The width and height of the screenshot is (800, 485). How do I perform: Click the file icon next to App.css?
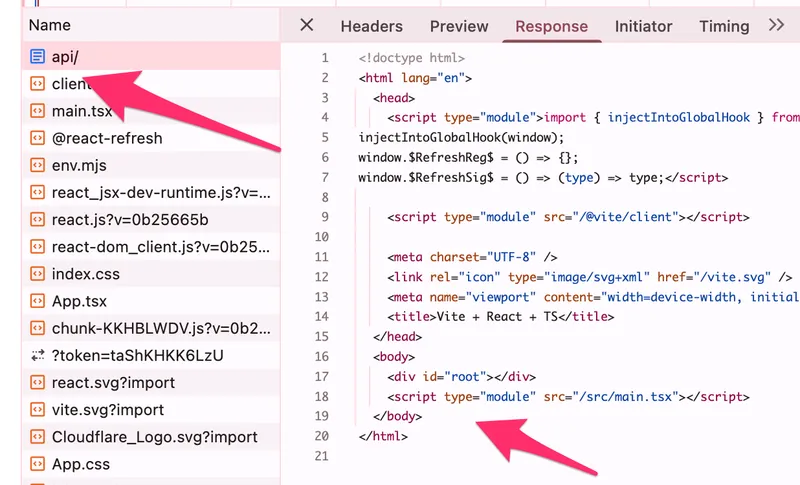37,464
